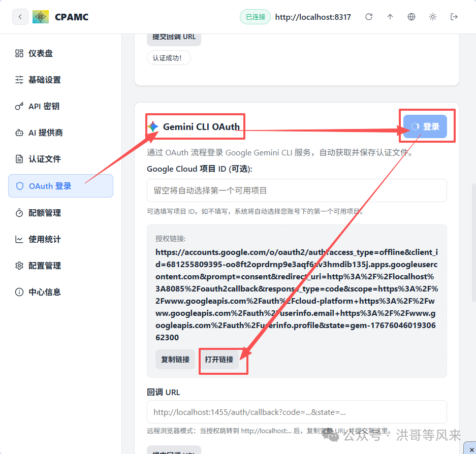This screenshot has height=454, width=476.
Task: Open the globe language icon
Action: pos(411,16)
